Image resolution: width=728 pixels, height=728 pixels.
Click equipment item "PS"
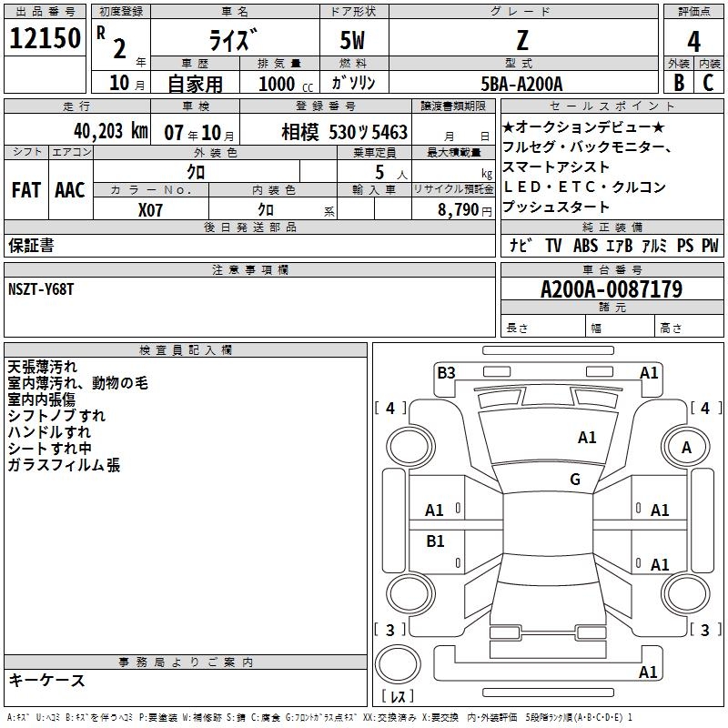[685, 245]
